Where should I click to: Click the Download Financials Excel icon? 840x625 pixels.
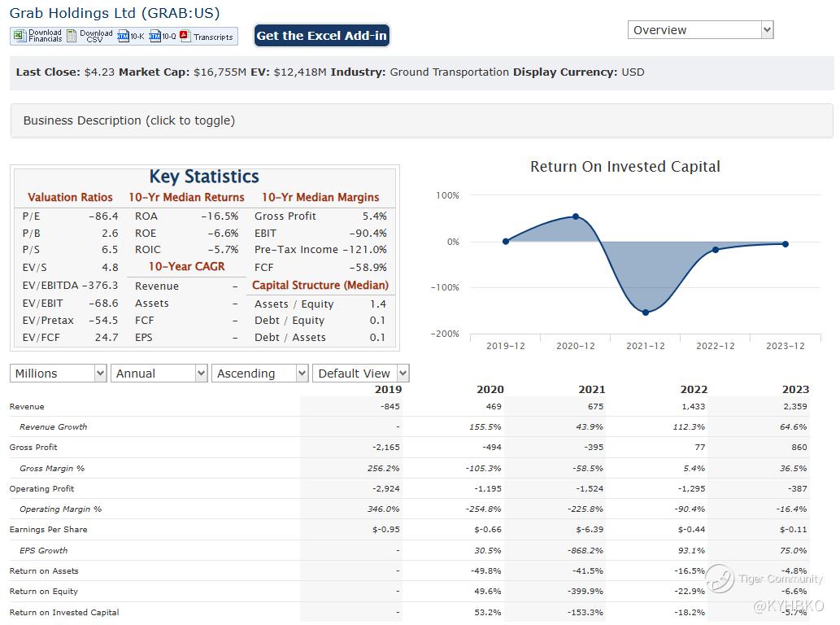(20, 36)
